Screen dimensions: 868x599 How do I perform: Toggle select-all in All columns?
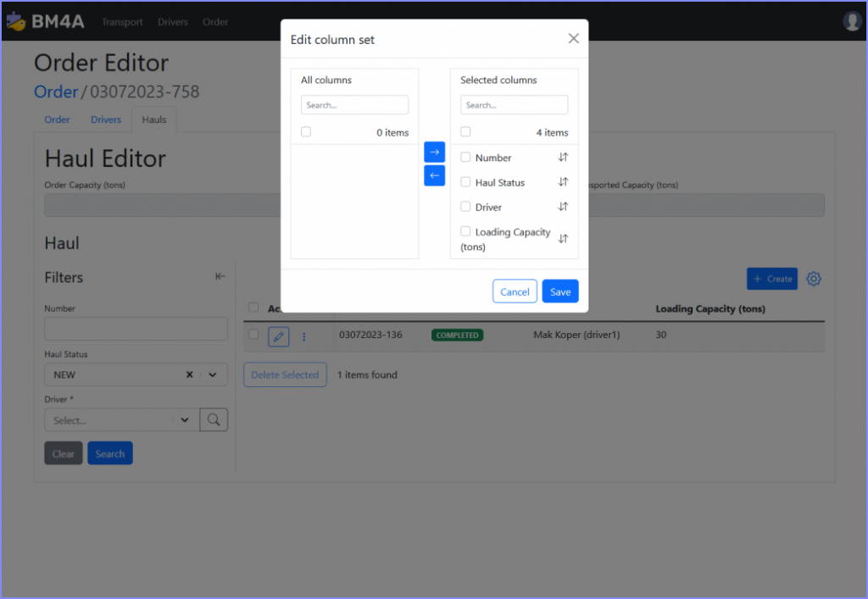click(x=306, y=131)
